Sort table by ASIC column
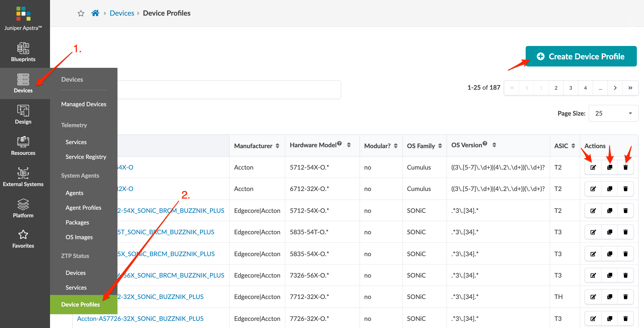This screenshot has width=644, height=328. (573, 146)
